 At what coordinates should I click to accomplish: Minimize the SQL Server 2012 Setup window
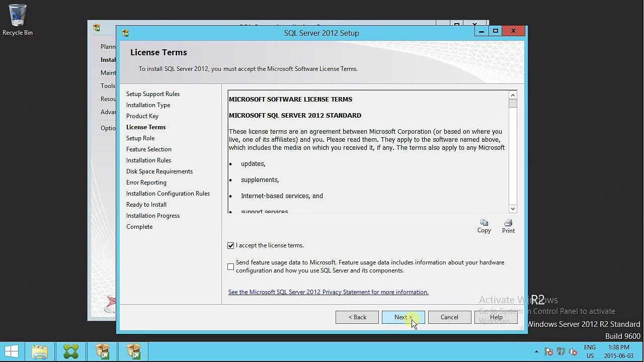point(481,31)
